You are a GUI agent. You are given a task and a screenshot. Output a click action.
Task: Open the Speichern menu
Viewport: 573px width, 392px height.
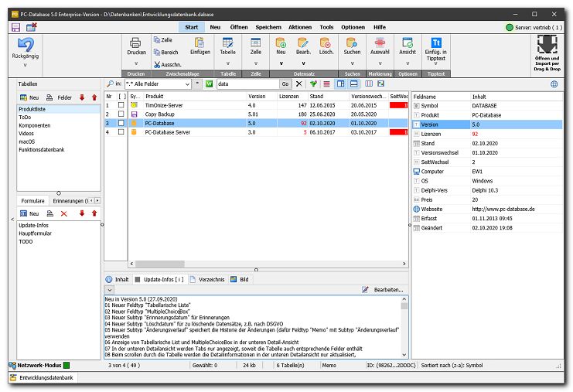[268, 27]
